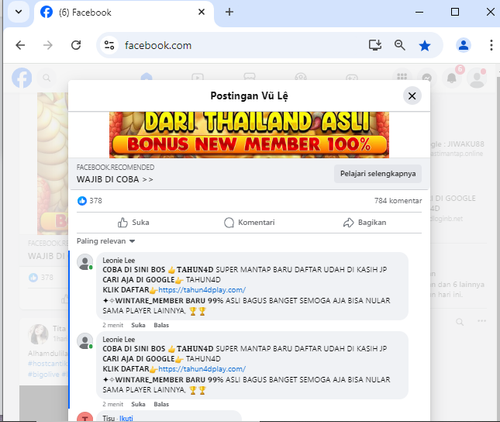
Task: Open the Chrome profile icon
Action: click(x=463, y=45)
